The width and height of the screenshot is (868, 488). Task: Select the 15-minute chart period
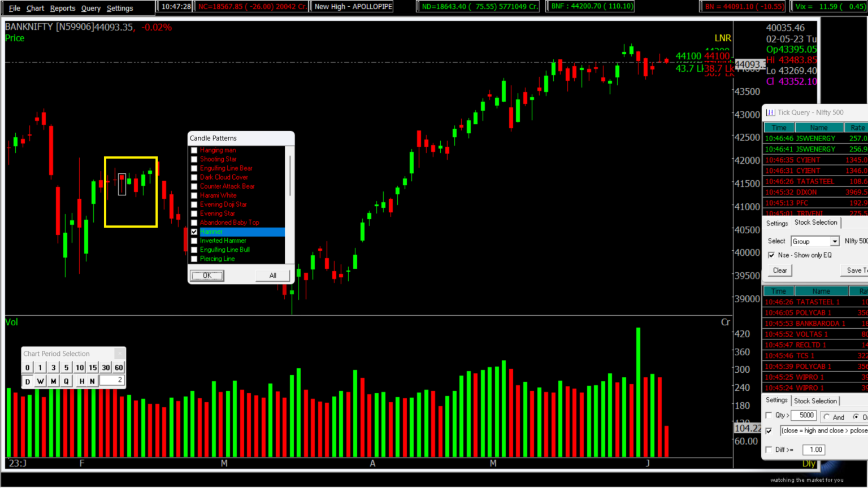92,367
